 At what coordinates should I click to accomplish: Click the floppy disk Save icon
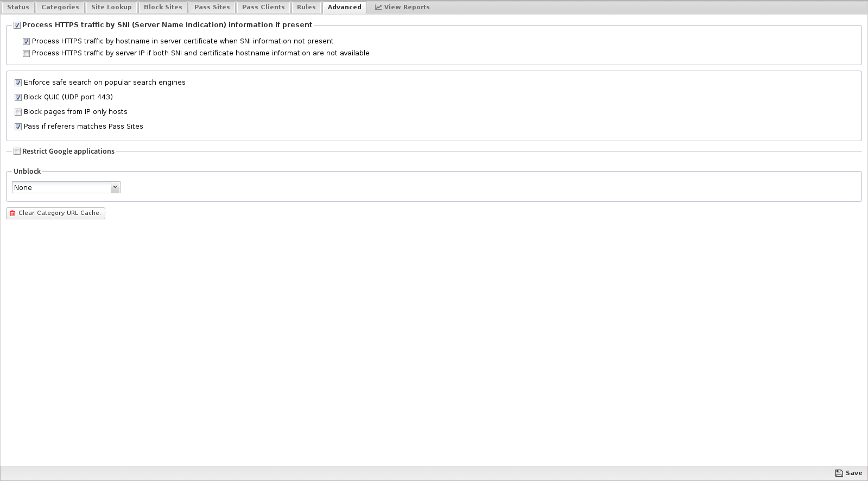click(x=839, y=473)
